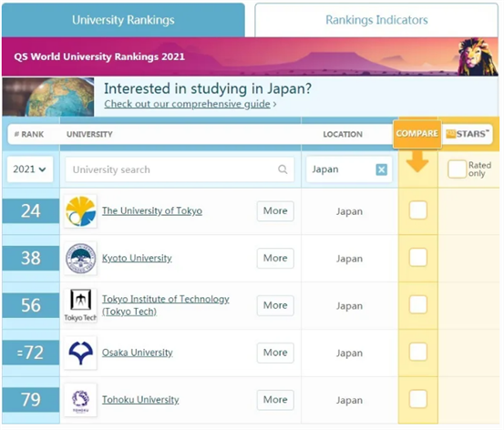
Task: Check compare box for Tohoku University
Action: (x=417, y=399)
